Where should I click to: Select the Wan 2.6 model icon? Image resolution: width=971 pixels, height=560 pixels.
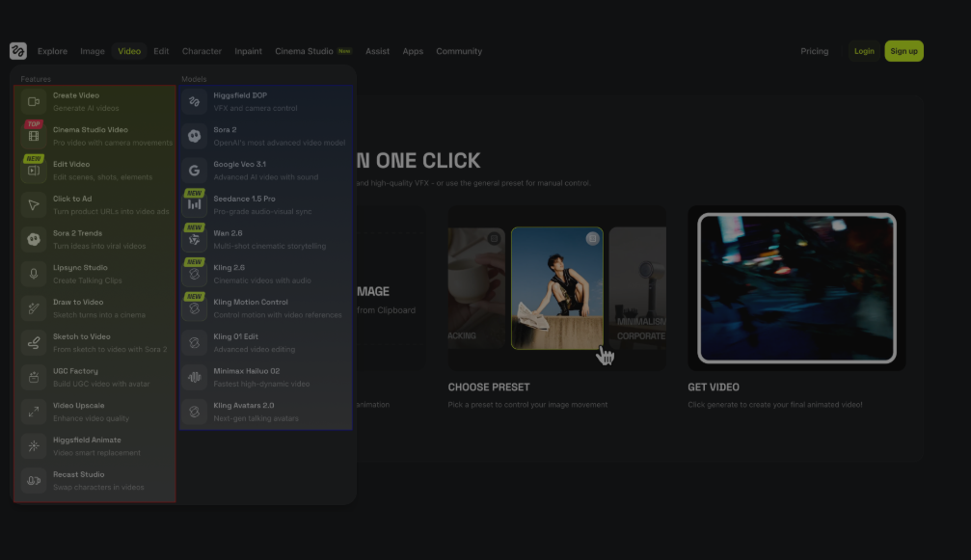coord(194,239)
